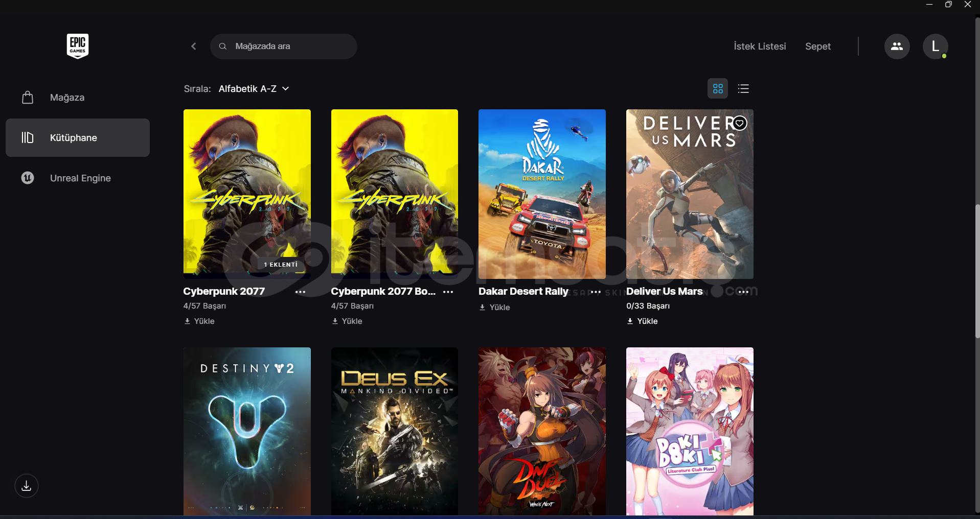Open Dakar Desert Rally cover art
This screenshot has height=519, width=980.
click(542, 194)
